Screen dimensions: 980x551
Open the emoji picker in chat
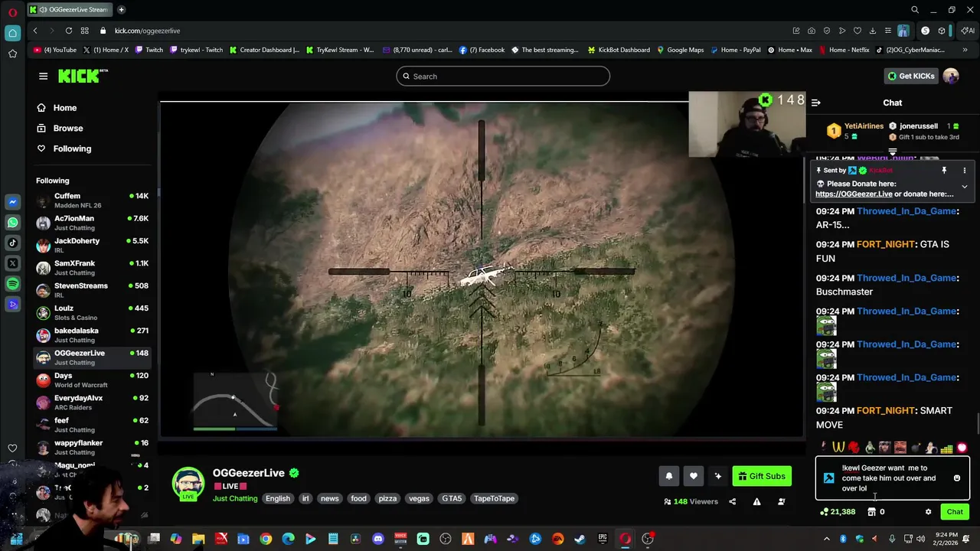[x=956, y=478]
